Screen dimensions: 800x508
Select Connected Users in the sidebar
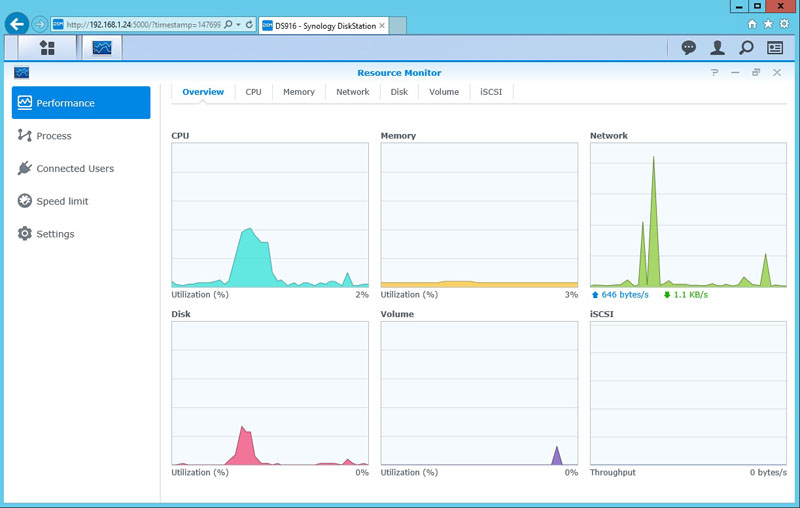tap(75, 169)
